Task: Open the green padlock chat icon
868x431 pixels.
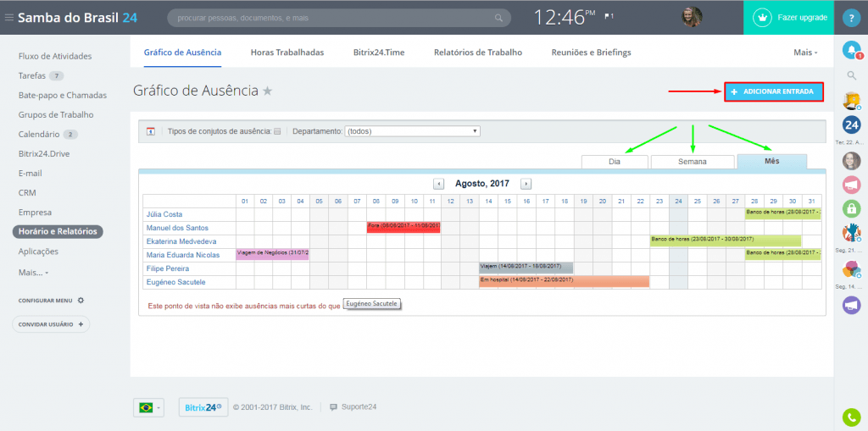Action: tap(851, 208)
